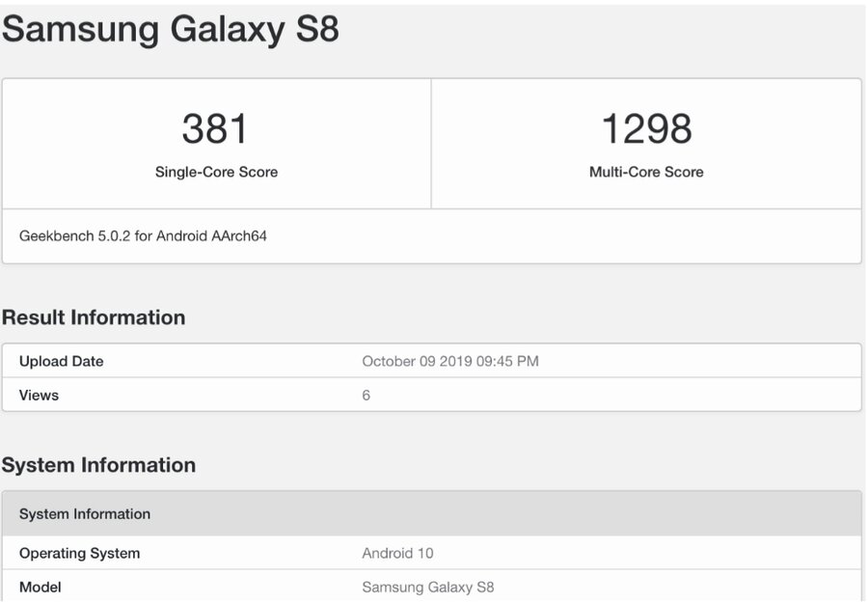
Task: Click the Result Information heading
Action: click(x=94, y=317)
